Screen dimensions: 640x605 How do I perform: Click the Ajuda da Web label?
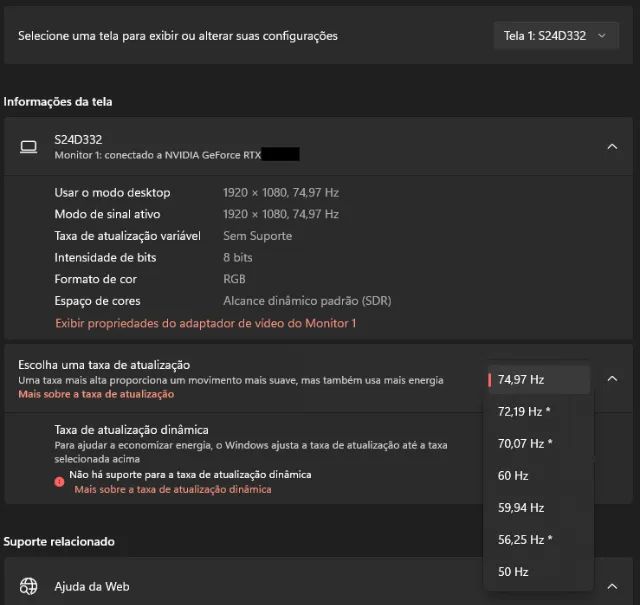(x=92, y=587)
